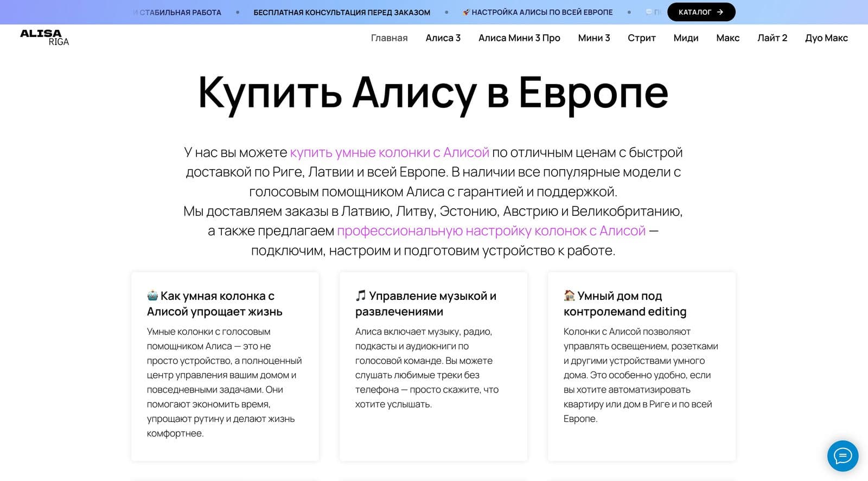868x481 pixels.
Task: Select Алиса Мини 3 Про in navigation
Action: [519, 38]
